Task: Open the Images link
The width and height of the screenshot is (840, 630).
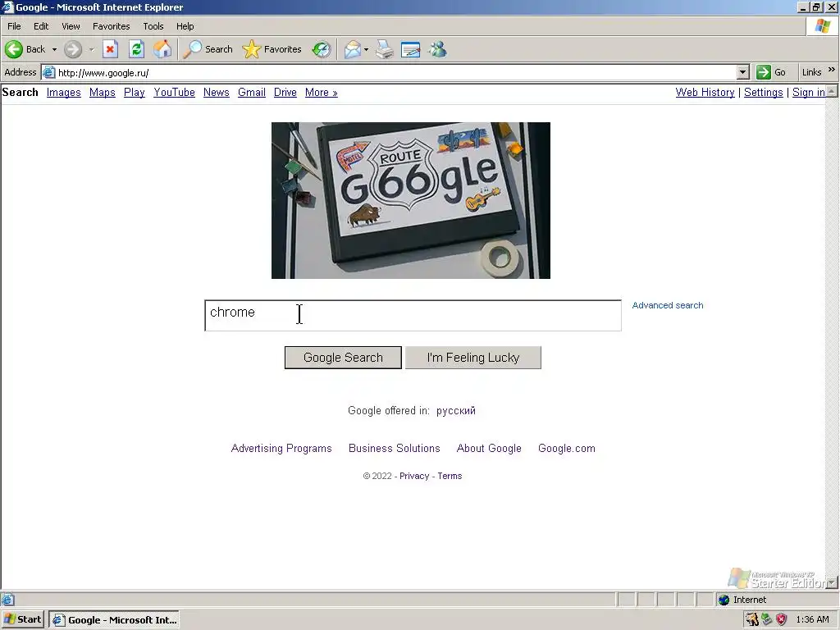Action: click(64, 92)
